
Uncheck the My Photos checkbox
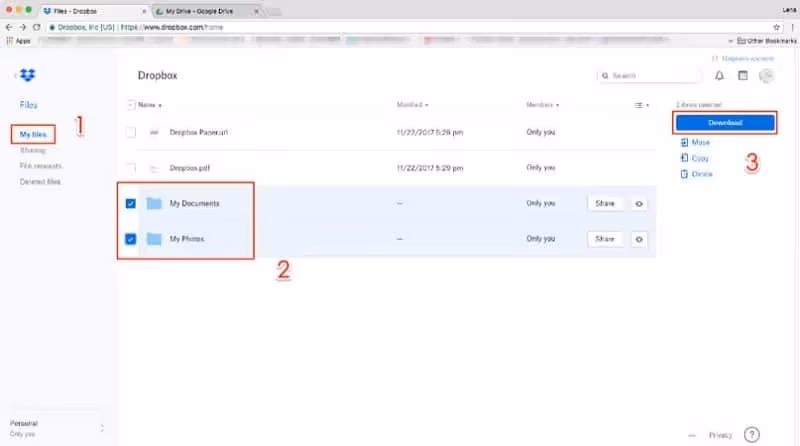pos(132,239)
